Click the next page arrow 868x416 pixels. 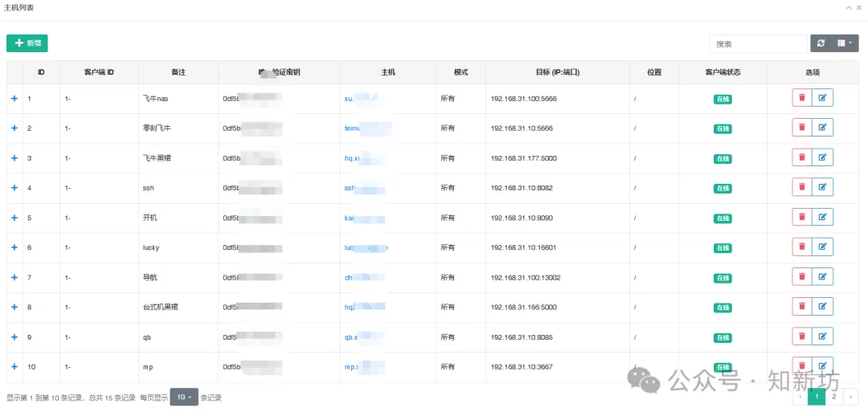point(852,397)
